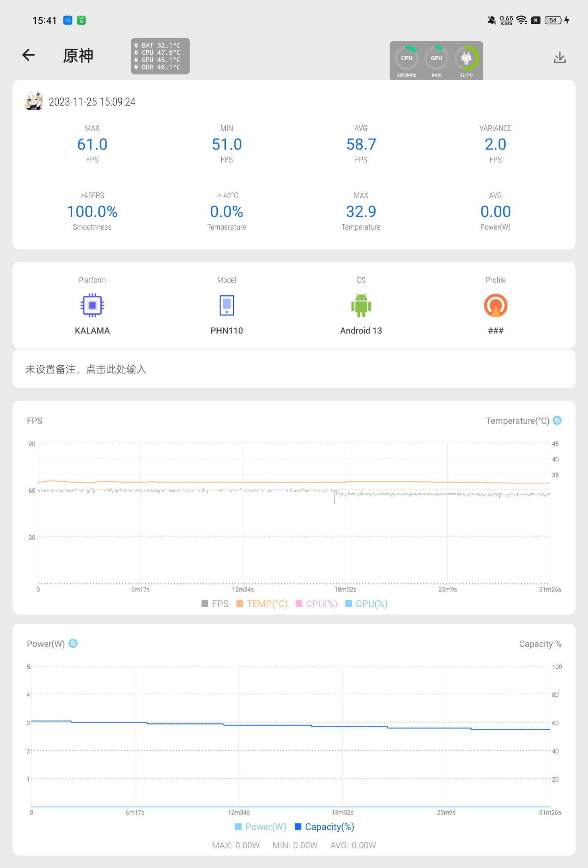Toggle the FPS legend series
This screenshot has width=588, height=868.
coord(215,604)
